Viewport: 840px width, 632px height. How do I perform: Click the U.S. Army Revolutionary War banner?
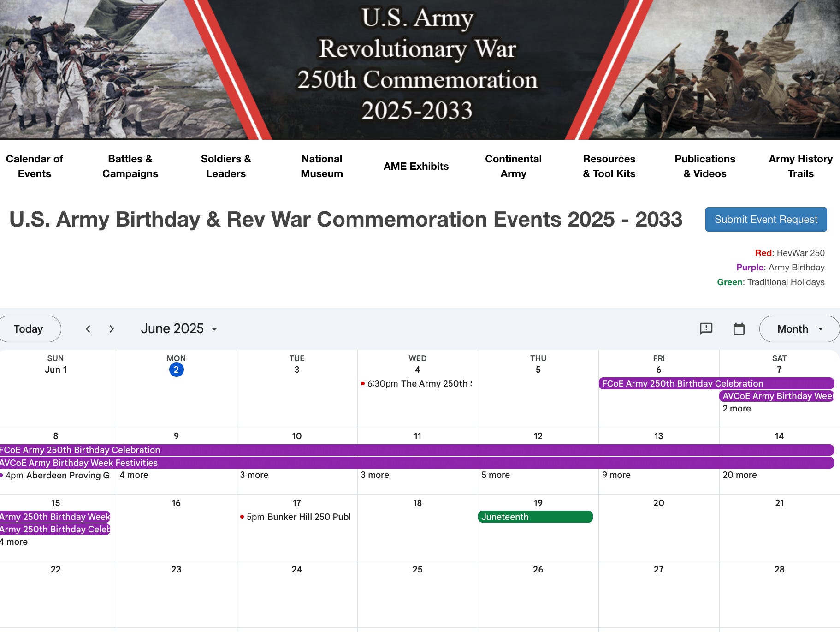(420, 70)
